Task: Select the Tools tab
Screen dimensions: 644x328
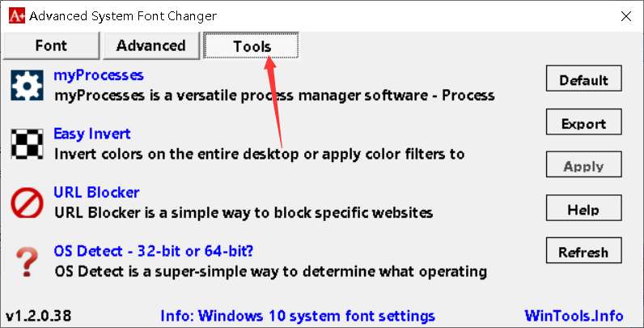Action: [x=252, y=47]
